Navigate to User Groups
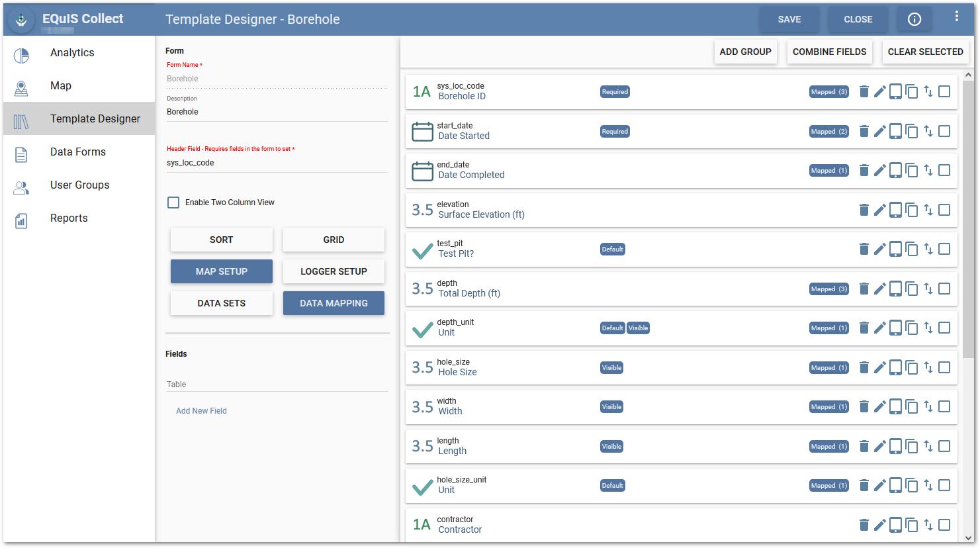Screen dimensions: 980x548 pos(79,185)
